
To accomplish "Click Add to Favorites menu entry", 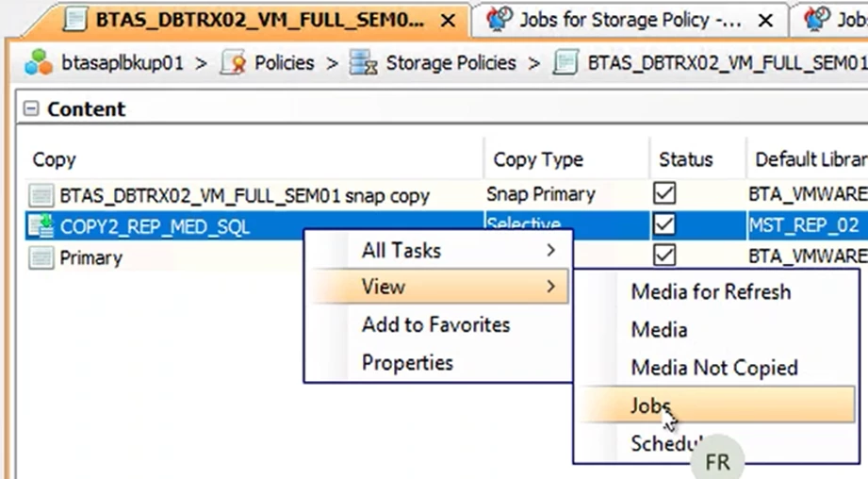I will (435, 324).
